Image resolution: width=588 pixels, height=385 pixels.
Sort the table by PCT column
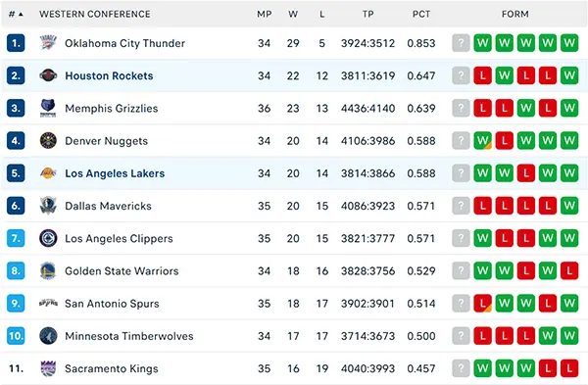[x=421, y=15]
